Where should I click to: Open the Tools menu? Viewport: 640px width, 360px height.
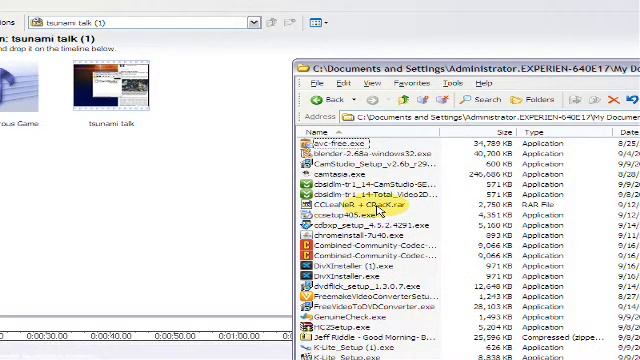(x=453, y=83)
